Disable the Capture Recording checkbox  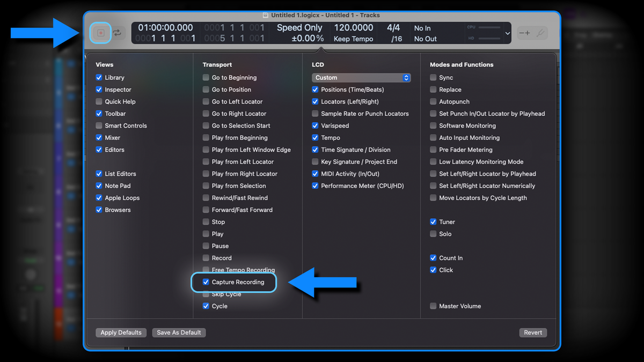(206, 282)
